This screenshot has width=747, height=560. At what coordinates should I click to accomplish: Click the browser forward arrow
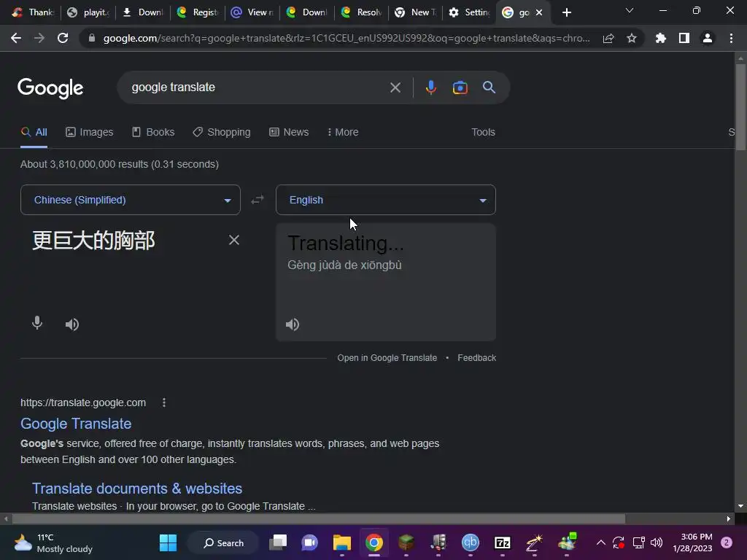pyautogui.click(x=39, y=38)
